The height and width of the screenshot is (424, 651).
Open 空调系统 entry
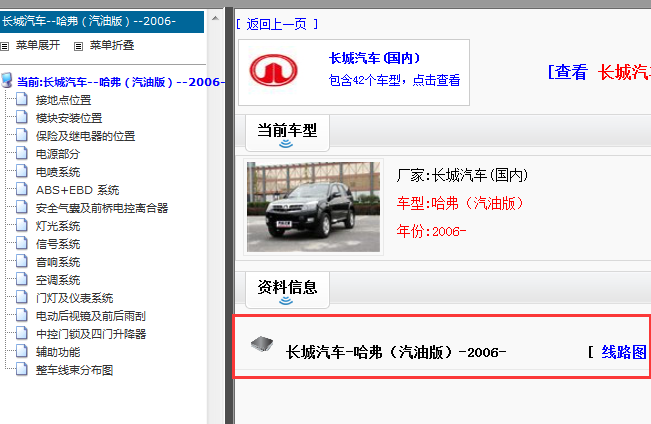pyautogui.click(x=58, y=280)
